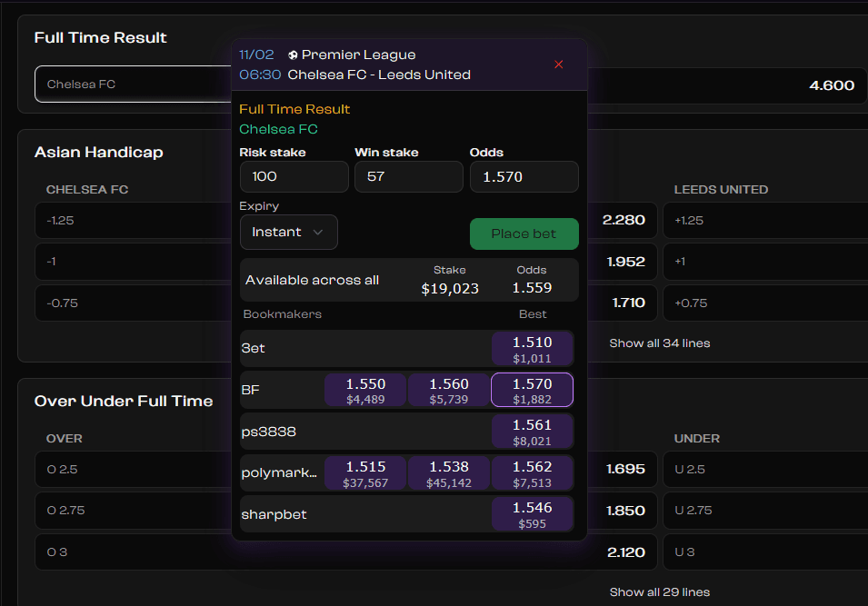Click Show all 34 lines link
Screen dimensions: 868x606
(x=659, y=343)
